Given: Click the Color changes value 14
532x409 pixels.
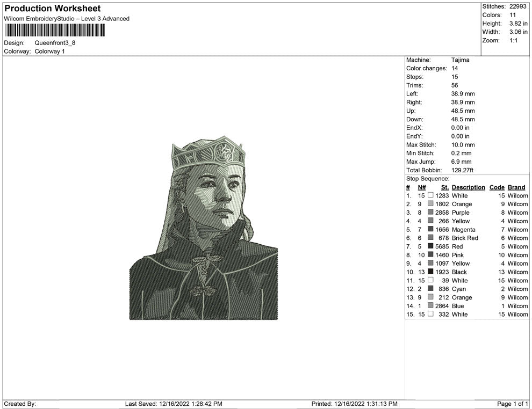Looking at the screenshot, I should (454, 68).
